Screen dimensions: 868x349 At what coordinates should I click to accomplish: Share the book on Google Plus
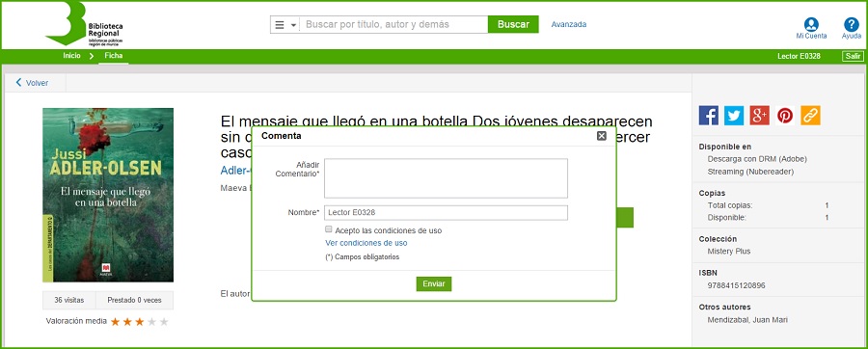[x=760, y=115]
